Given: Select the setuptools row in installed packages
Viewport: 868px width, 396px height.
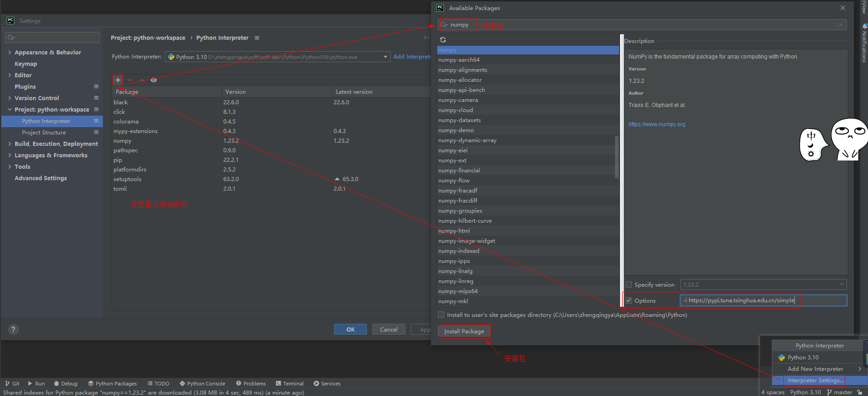Looking at the screenshot, I should (271, 179).
